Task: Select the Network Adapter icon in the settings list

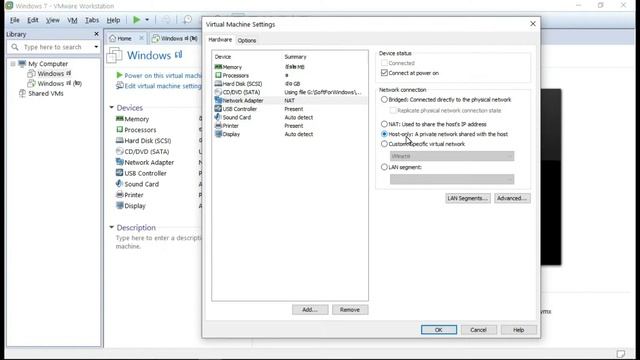Action: tap(218, 100)
